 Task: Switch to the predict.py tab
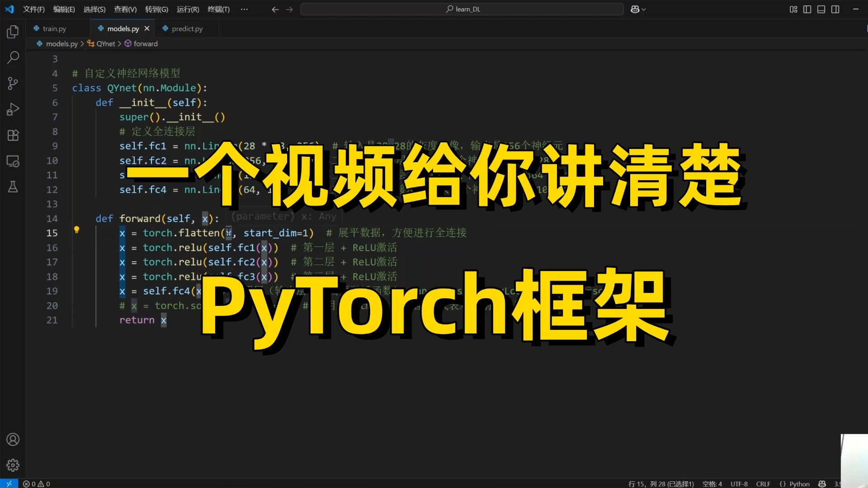tap(187, 29)
